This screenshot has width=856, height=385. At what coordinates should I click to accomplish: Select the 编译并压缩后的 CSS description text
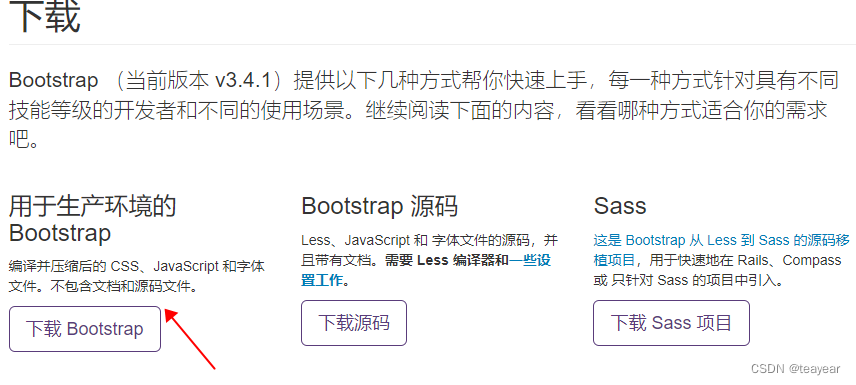pyautogui.click(x=137, y=276)
